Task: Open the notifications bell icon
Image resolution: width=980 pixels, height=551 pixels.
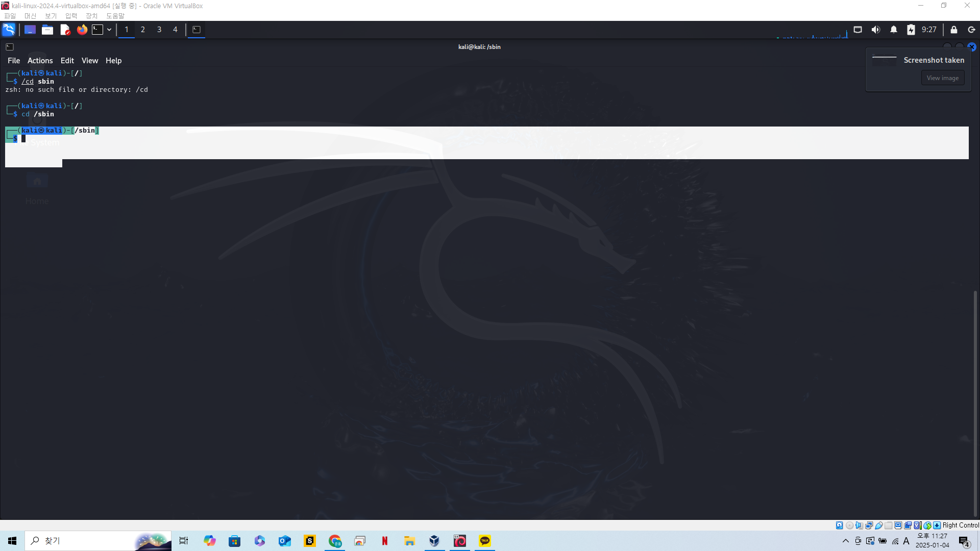Action: [894, 30]
